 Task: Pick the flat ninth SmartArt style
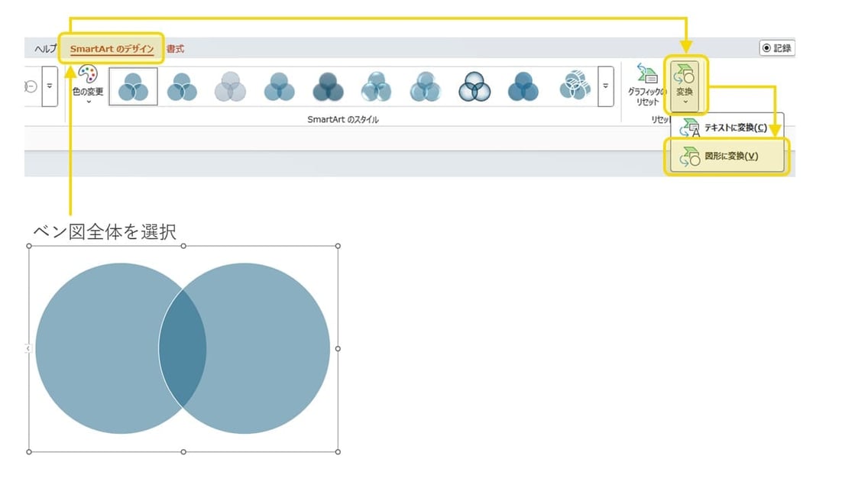(x=523, y=87)
